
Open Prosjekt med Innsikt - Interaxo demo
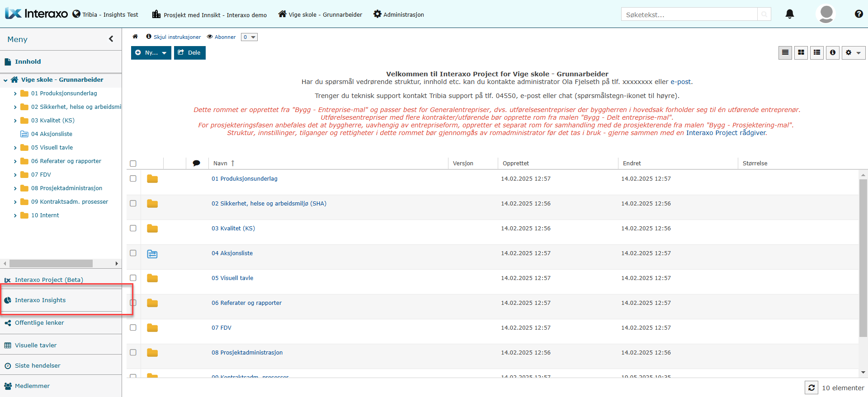pyautogui.click(x=209, y=14)
